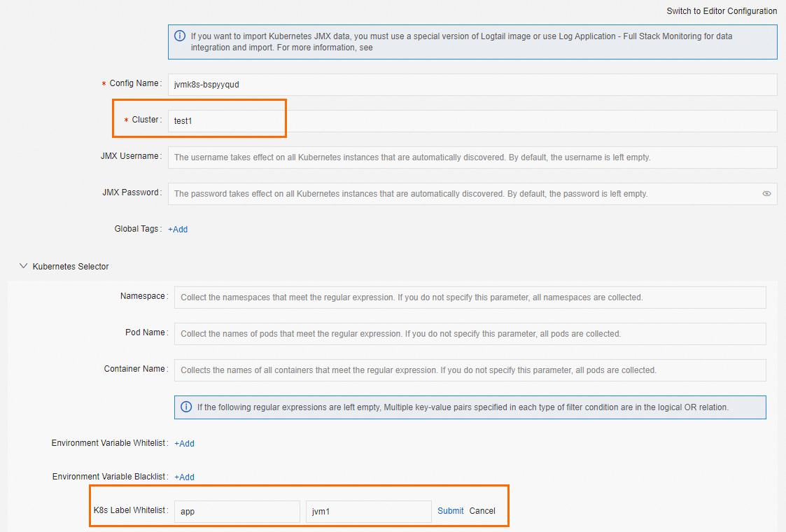The height and width of the screenshot is (532, 786).
Task: Click into the JMX Username field
Action: click(x=472, y=157)
